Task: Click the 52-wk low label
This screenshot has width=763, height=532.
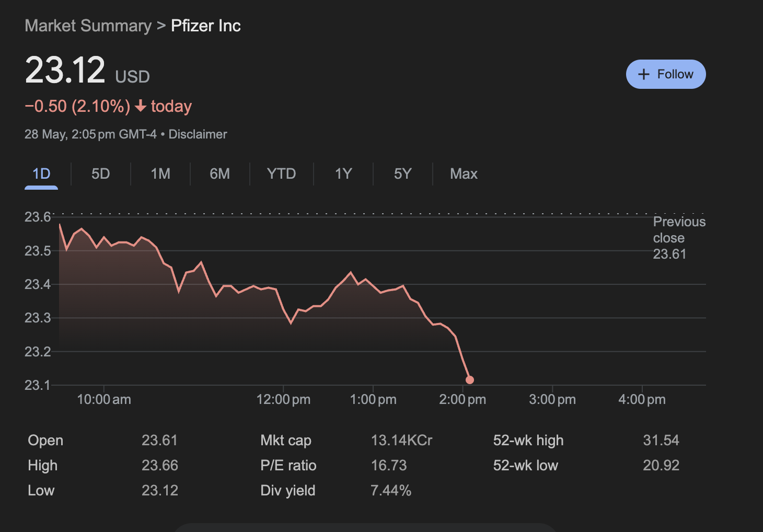Action: (526, 465)
